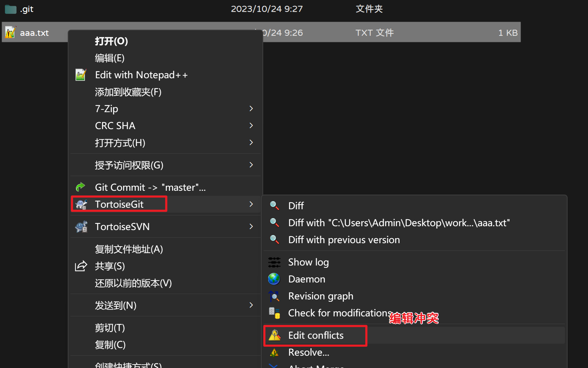
Task: Click Check for modifications icon
Action: [274, 313]
